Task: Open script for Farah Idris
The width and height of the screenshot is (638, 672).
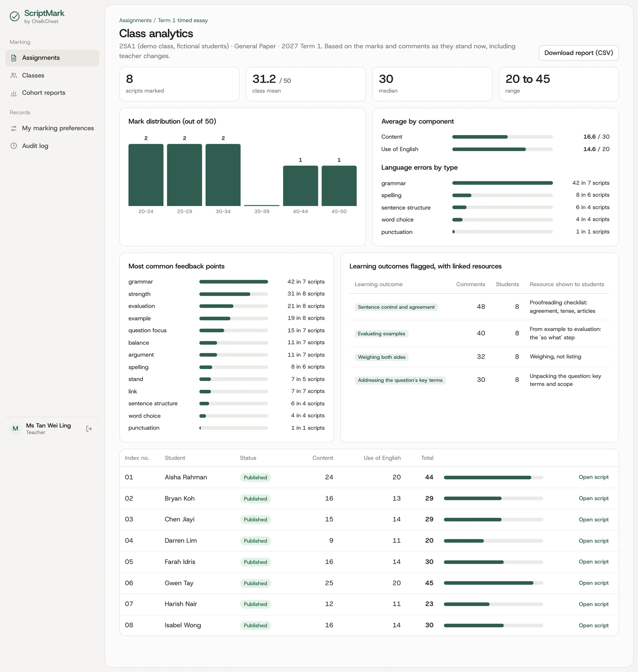Action: [593, 562]
